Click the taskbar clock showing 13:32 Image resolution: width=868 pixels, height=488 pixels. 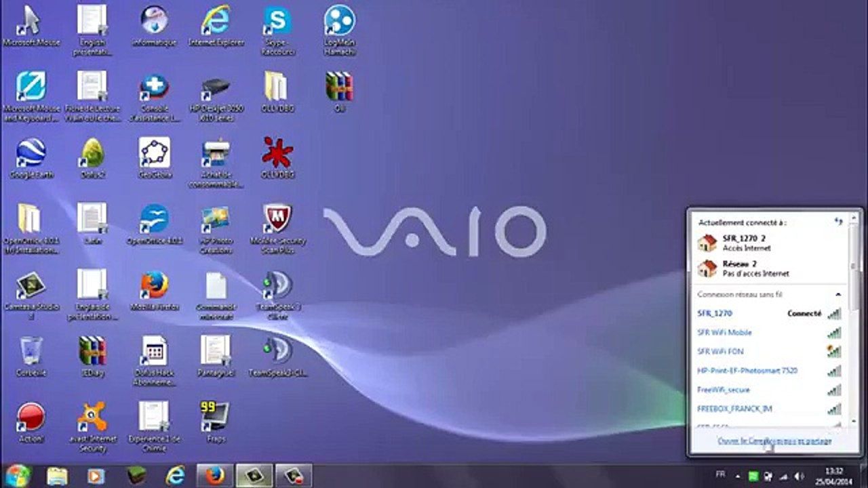(834, 476)
